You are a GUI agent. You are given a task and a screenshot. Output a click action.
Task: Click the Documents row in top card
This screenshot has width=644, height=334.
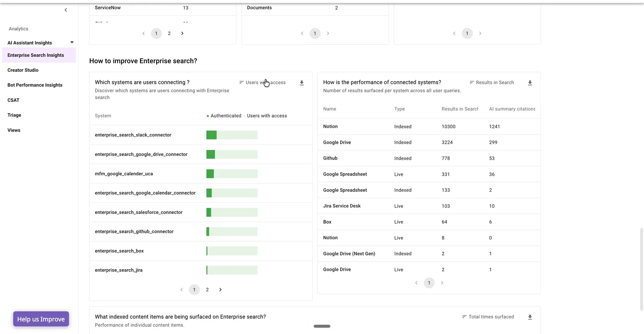click(315, 8)
